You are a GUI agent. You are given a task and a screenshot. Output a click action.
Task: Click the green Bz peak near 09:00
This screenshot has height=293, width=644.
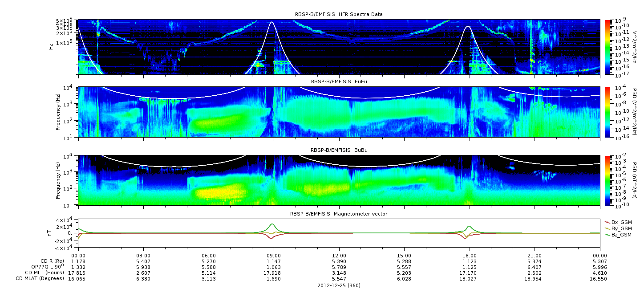(x=272, y=224)
